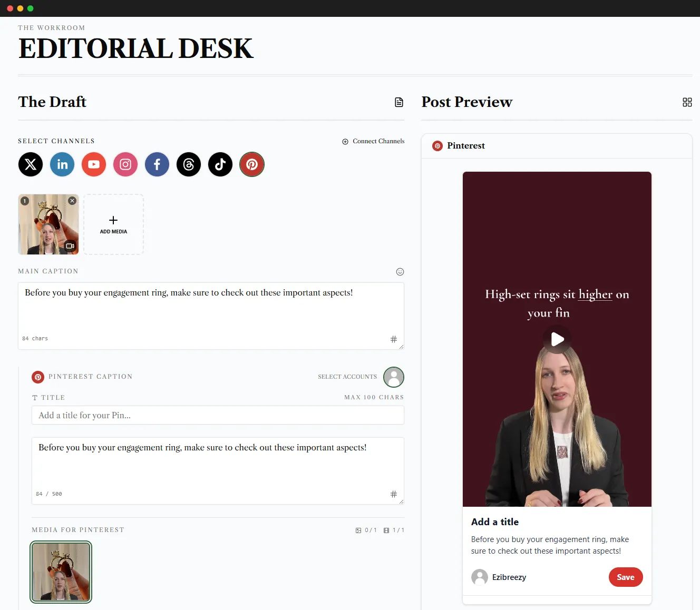Select the Threads channel icon

pyautogui.click(x=188, y=164)
